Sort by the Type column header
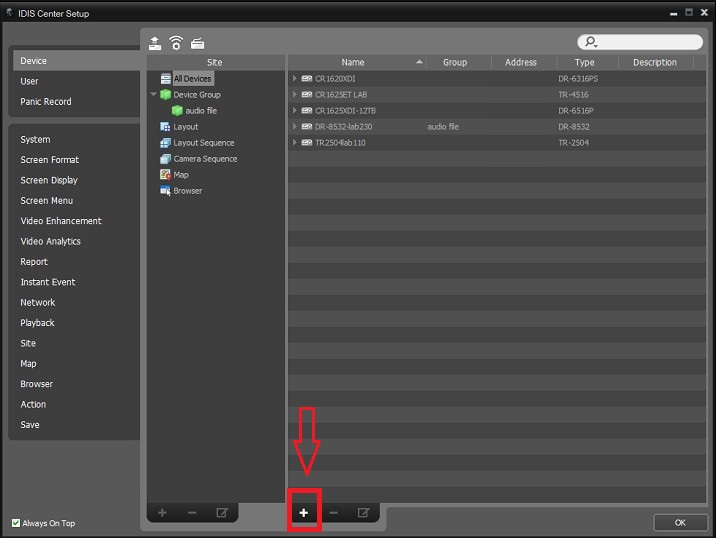 (x=588, y=62)
